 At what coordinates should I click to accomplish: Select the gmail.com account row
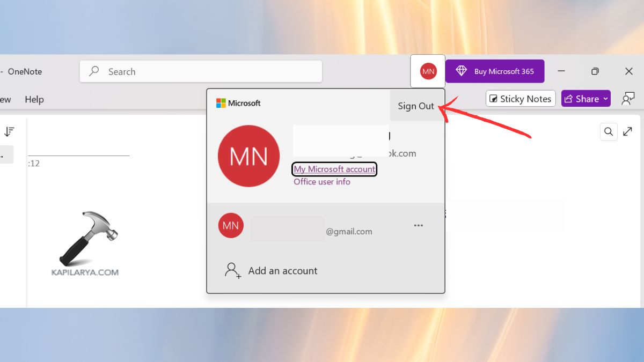(326, 226)
